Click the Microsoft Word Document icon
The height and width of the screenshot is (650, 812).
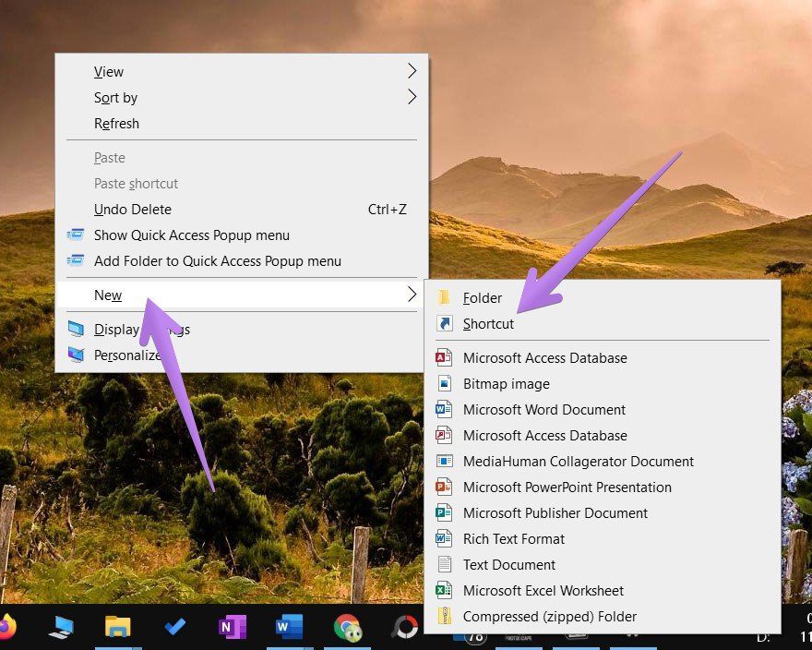pyautogui.click(x=444, y=410)
